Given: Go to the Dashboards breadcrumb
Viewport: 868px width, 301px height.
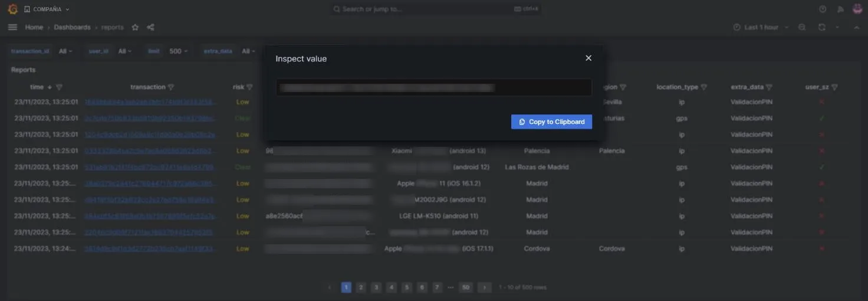Looking at the screenshot, I should (x=72, y=27).
